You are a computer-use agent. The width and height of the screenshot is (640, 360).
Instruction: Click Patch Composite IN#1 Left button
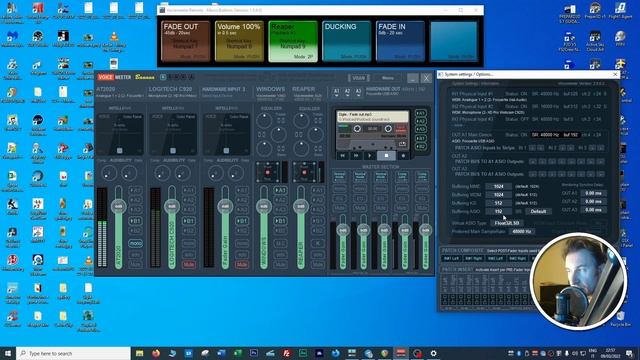451,258
